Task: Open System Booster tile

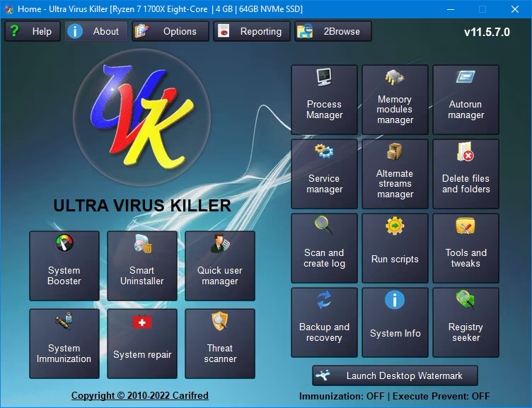Action: point(64,265)
